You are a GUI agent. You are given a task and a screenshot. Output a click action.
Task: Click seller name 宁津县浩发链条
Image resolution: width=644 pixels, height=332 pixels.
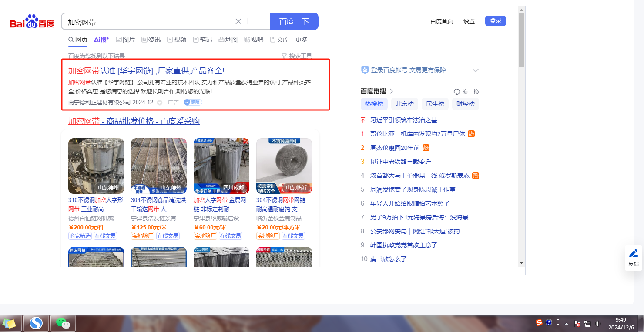(156, 218)
